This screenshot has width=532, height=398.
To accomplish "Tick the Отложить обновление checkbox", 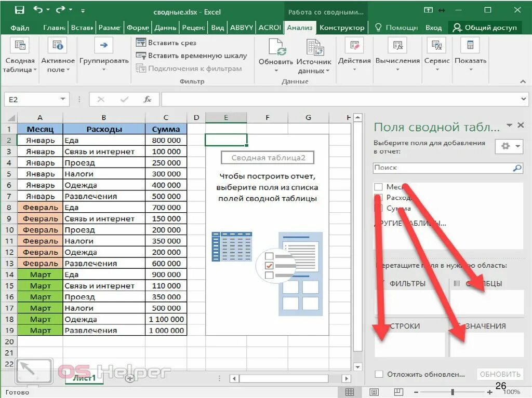I will pos(379,374).
